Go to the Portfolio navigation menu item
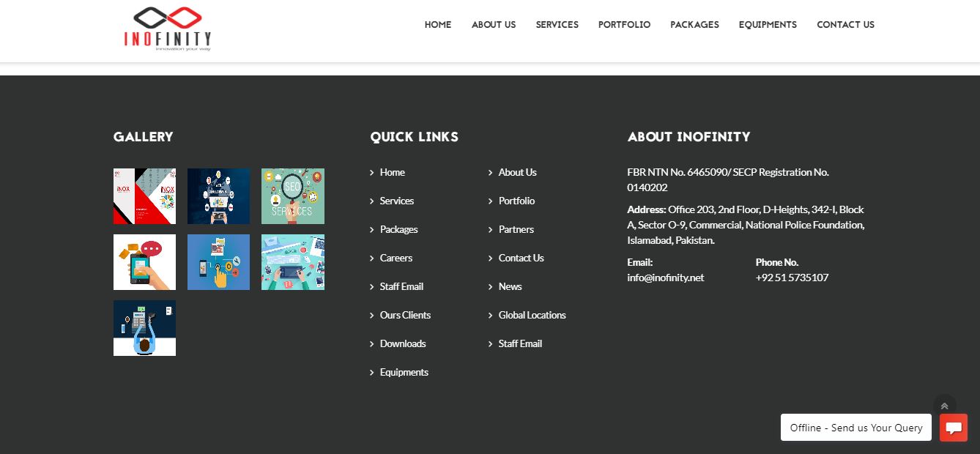 624,25
